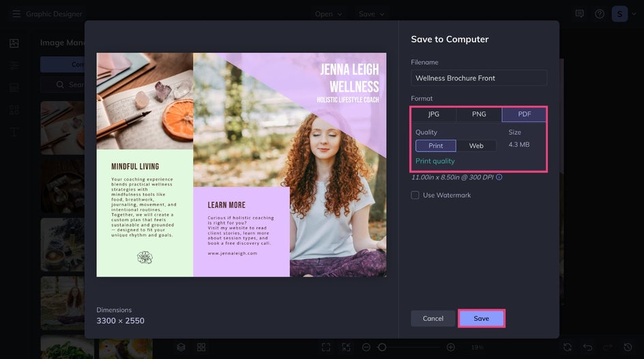644x359 pixels.
Task: Click the actual size icon in the bottom bar
Action: click(347, 347)
